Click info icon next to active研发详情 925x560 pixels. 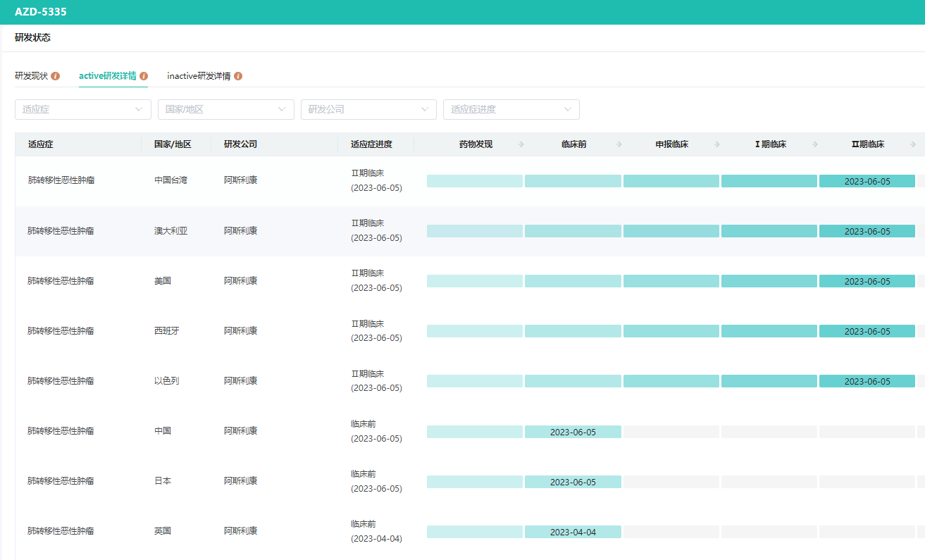click(x=144, y=76)
